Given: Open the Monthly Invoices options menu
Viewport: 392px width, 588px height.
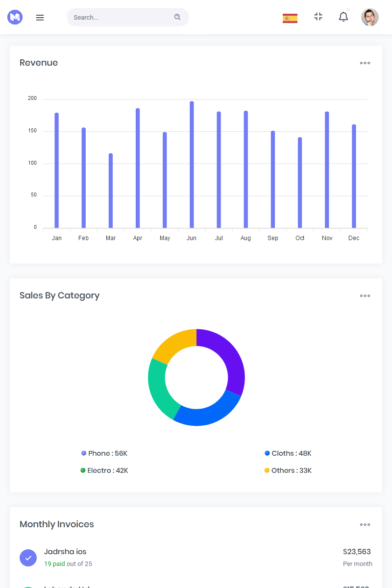Looking at the screenshot, I should [365, 524].
